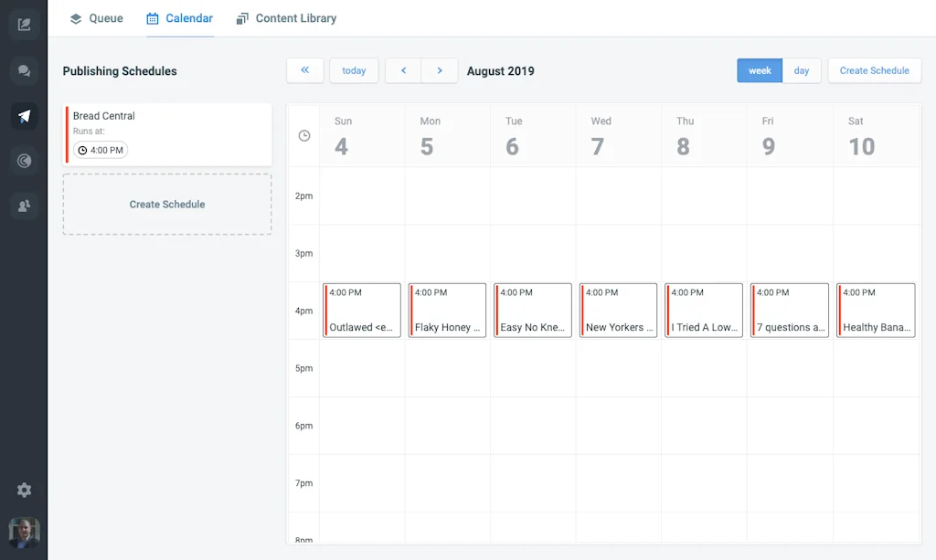Image resolution: width=936 pixels, height=560 pixels.
Task: Open the settings gear icon
Action: [x=25, y=490]
